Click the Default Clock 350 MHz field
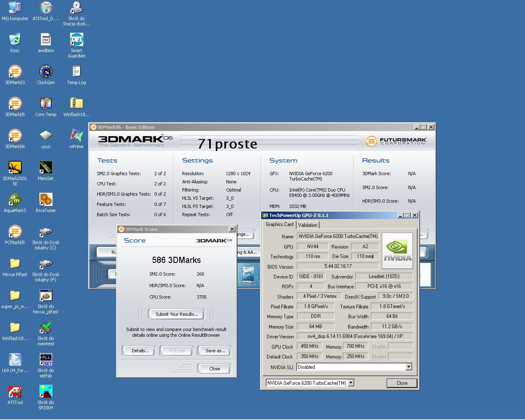Image resolution: width=525 pixels, height=420 pixels. (310, 356)
